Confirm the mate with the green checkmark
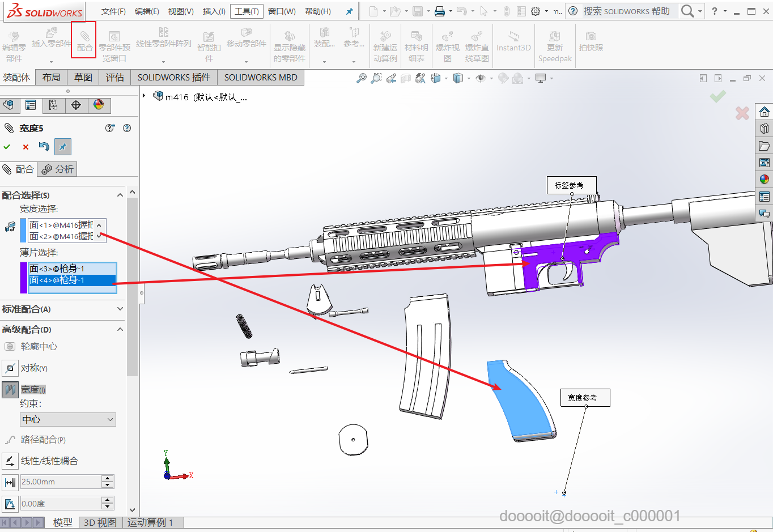This screenshot has height=532, width=773. pos(7,147)
